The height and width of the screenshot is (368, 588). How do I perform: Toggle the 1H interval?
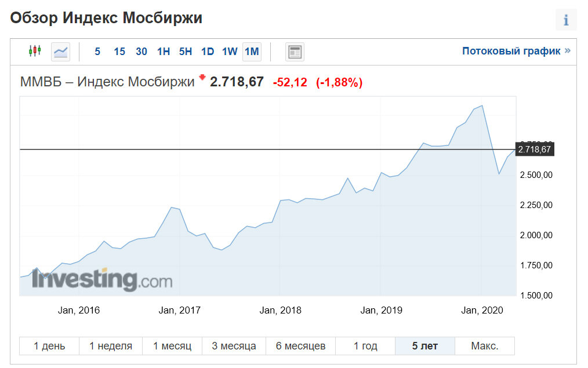(x=163, y=51)
